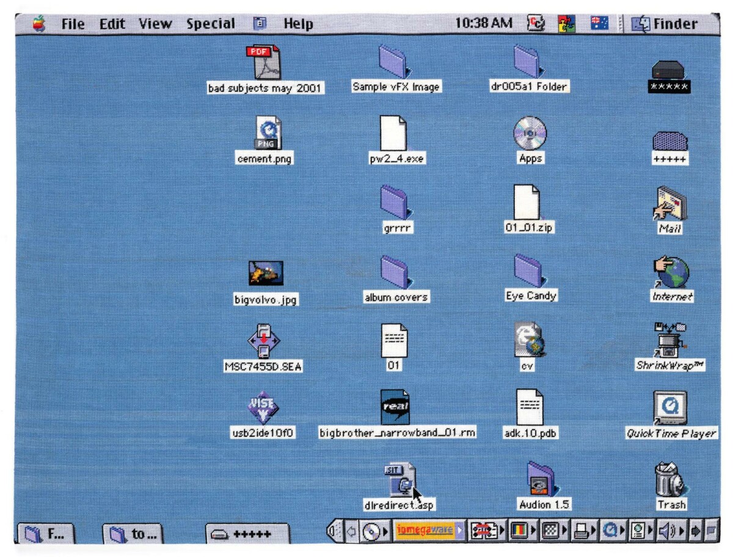Click the Control Strip right scroll arrow

coord(696,531)
